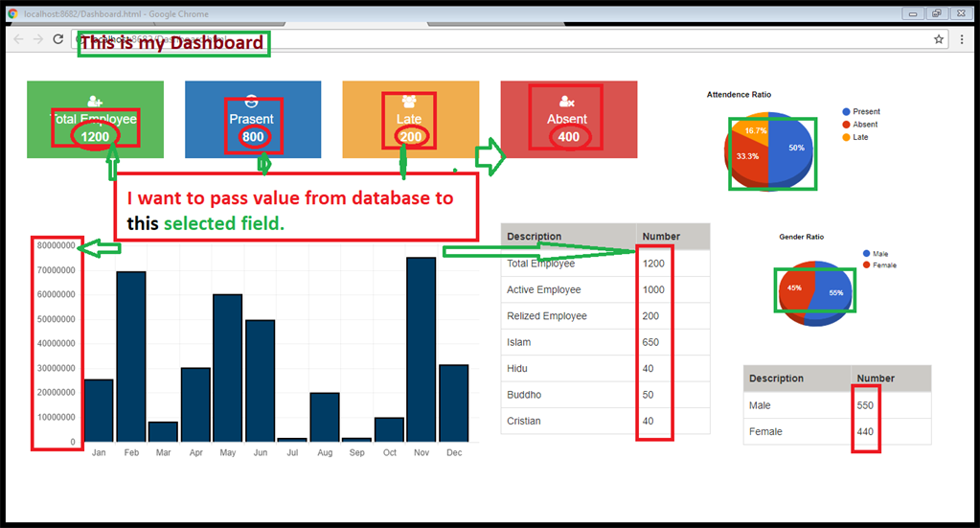Click the Apr bar in the chart
The height and width of the screenshot is (528, 980).
195,405
